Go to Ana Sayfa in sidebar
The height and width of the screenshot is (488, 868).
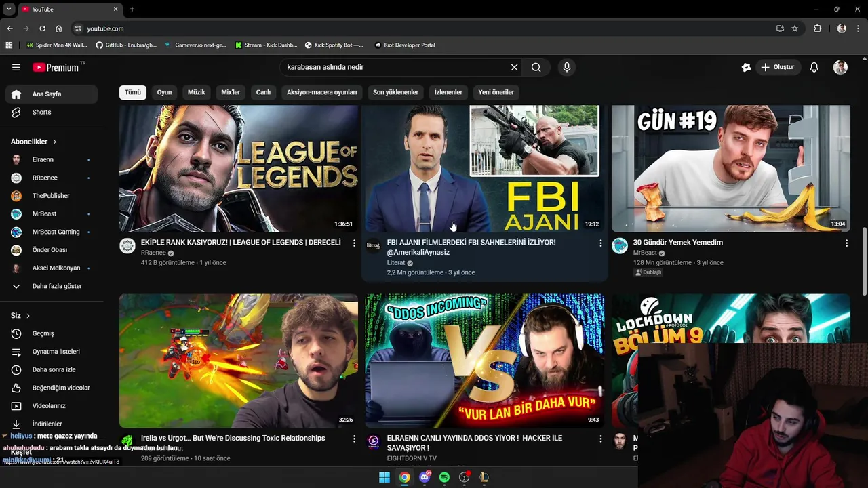click(x=52, y=94)
